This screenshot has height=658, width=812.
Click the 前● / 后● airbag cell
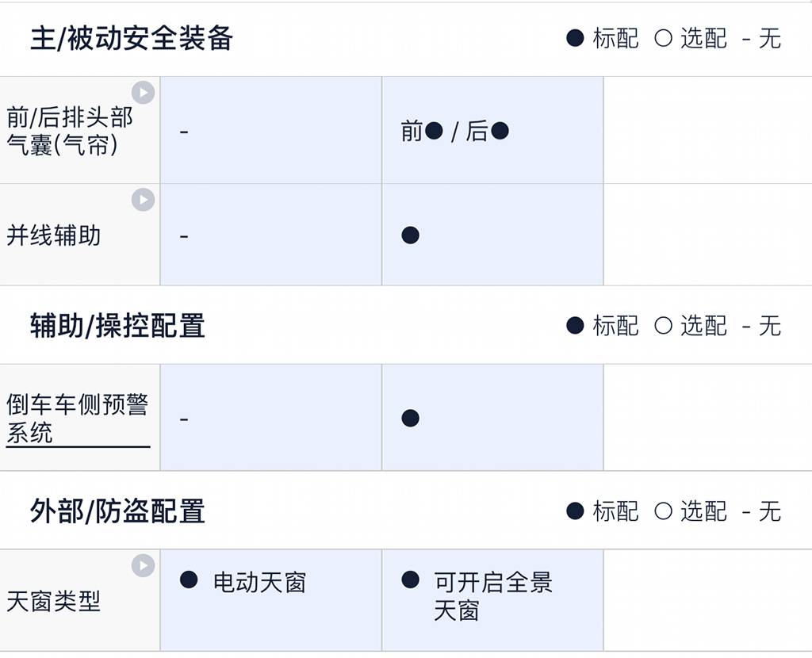454,132
